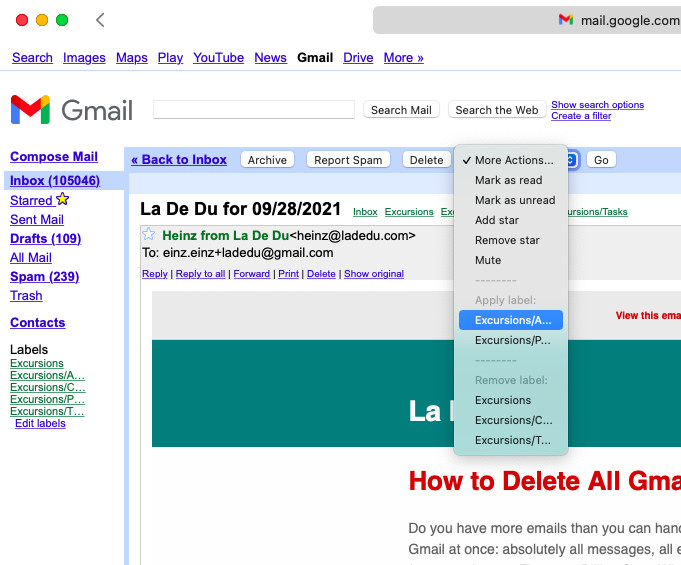This screenshot has width=681, height=565.
Task: Open News in Google top bar
Action: point(271,57)
